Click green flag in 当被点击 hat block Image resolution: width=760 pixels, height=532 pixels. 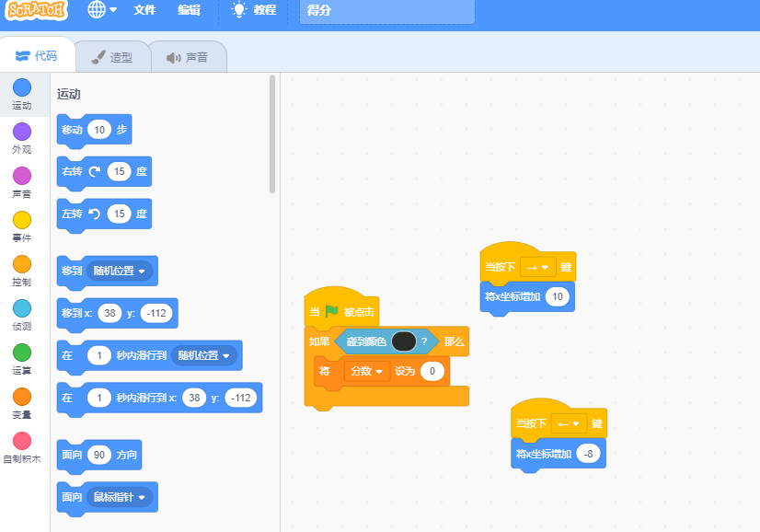click(332, 311)
